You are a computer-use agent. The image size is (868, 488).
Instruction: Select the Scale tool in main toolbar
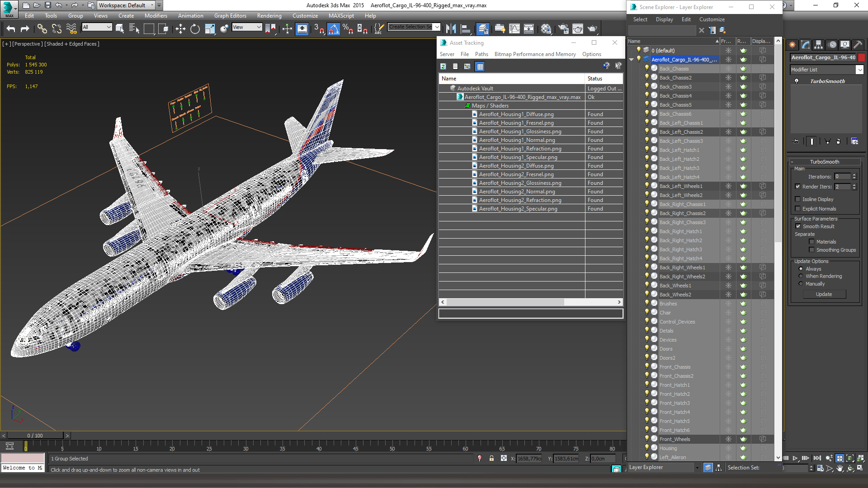point(210,29)
